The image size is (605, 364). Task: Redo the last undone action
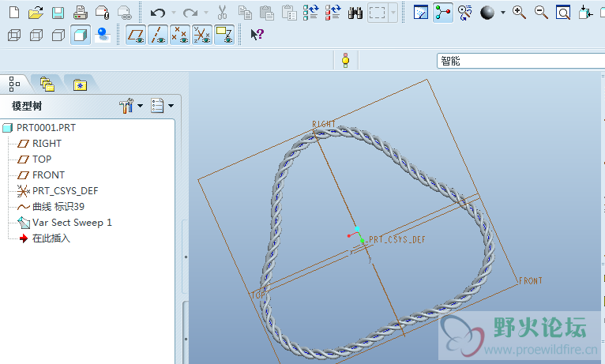point(190,13)
